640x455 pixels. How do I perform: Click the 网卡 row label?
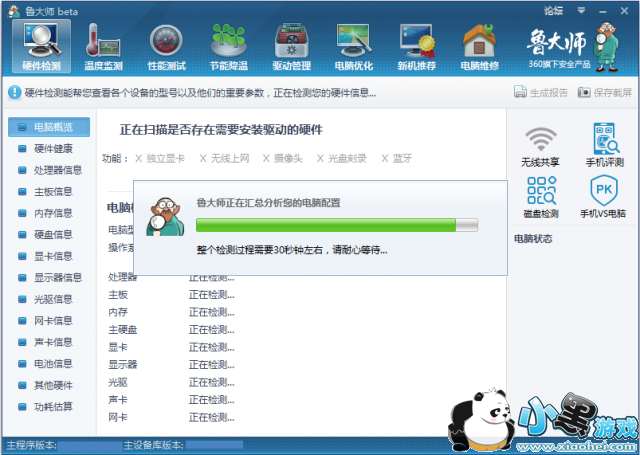pyautogui.click(x=118, y=417)
